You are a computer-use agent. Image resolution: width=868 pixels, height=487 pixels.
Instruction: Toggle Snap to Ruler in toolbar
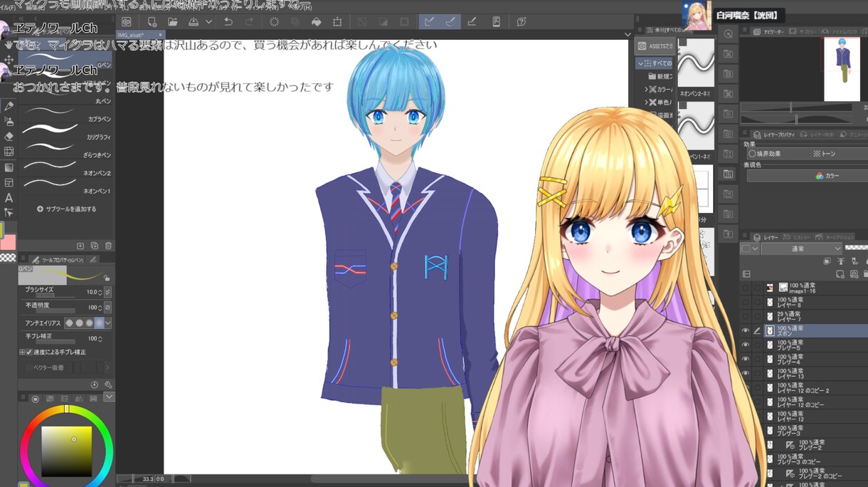pos(429,21)
